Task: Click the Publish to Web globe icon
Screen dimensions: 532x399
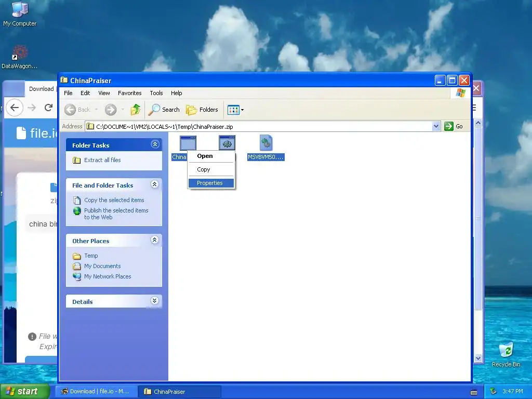Action: [x=77, y=211]
